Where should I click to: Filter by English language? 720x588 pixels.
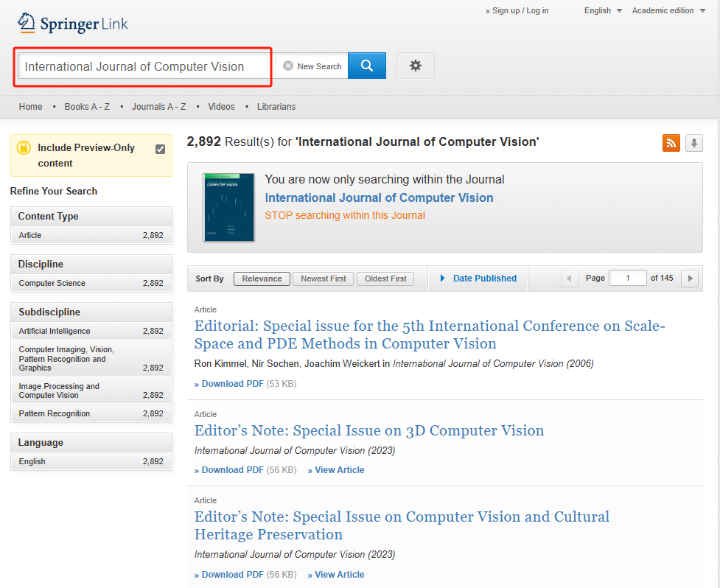[91, 461]
